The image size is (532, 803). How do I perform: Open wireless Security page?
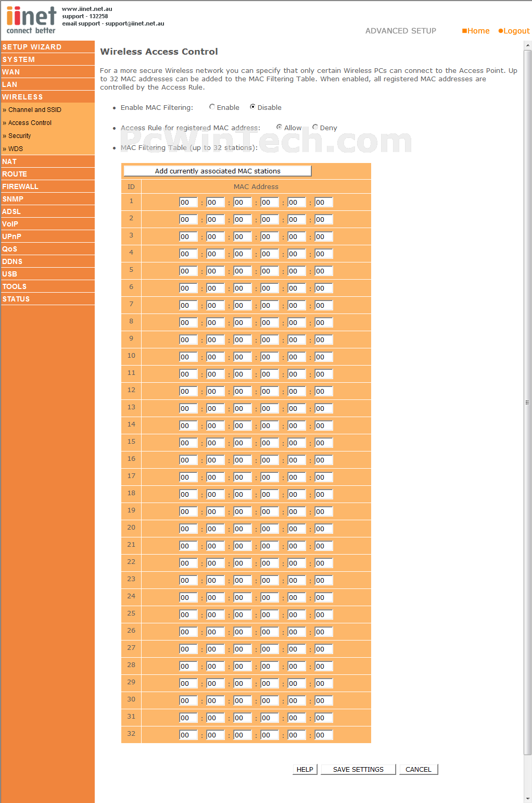pos(19,136)
